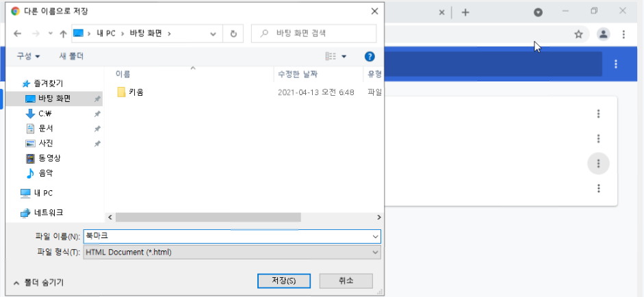644x297 pixels.
Task: Open bookmark manager blue bar menu
Action: [x=615, y=64]
